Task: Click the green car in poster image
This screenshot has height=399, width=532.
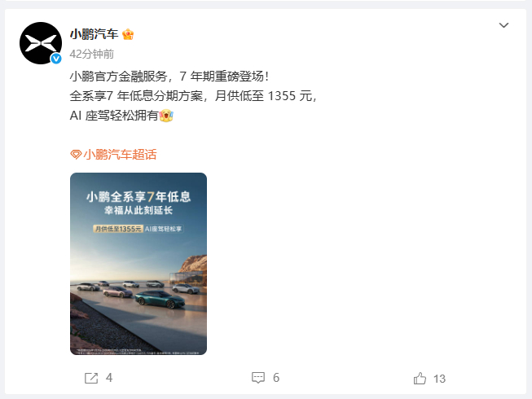Action: (x=160, y=298)
